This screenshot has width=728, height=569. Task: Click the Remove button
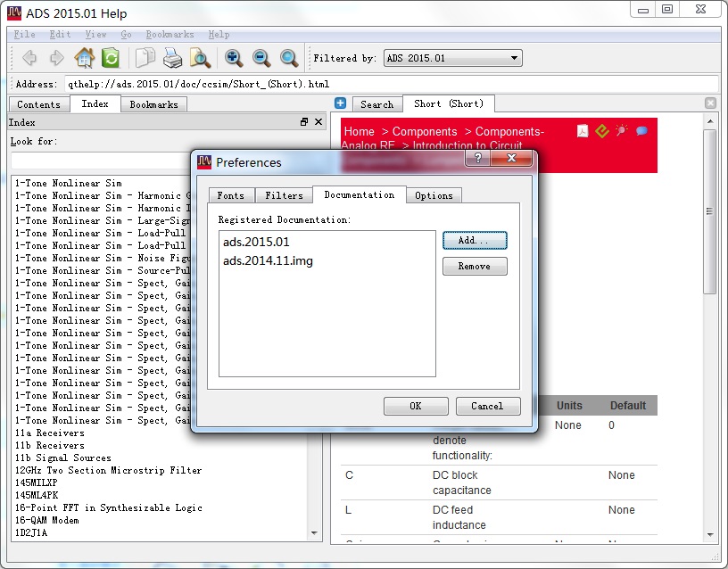point(475,267)
